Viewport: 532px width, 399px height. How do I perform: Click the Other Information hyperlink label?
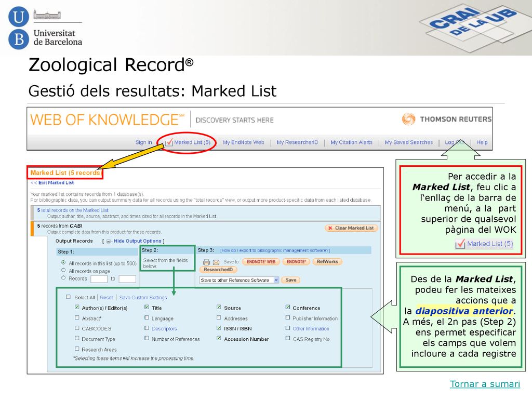pos(311,329)
